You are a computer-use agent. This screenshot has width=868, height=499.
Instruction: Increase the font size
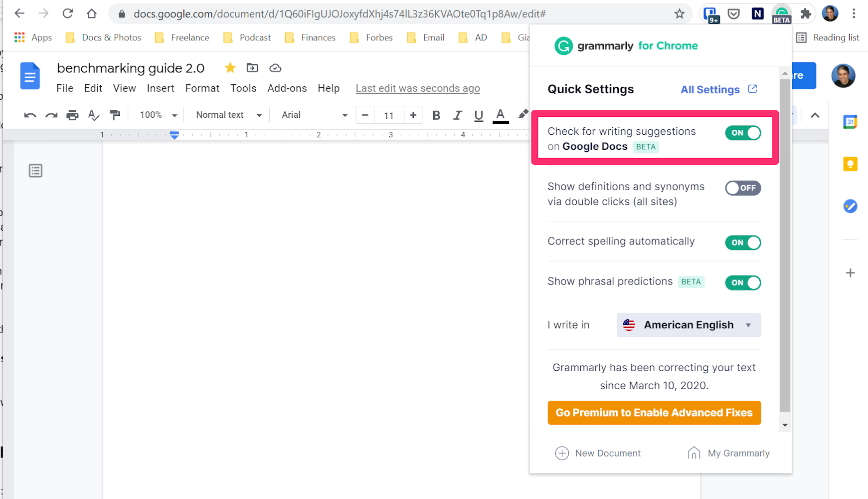pos(413,115)
